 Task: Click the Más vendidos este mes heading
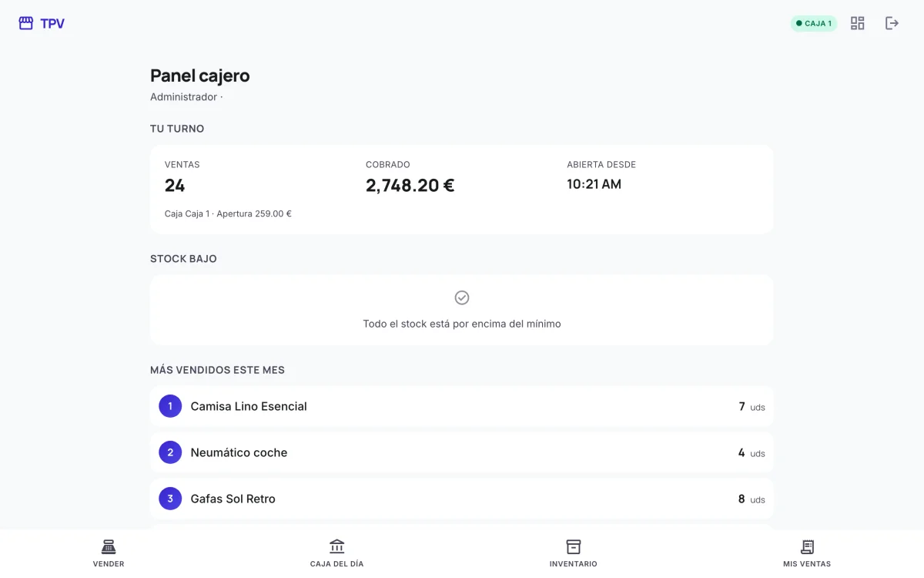point(217,370)
